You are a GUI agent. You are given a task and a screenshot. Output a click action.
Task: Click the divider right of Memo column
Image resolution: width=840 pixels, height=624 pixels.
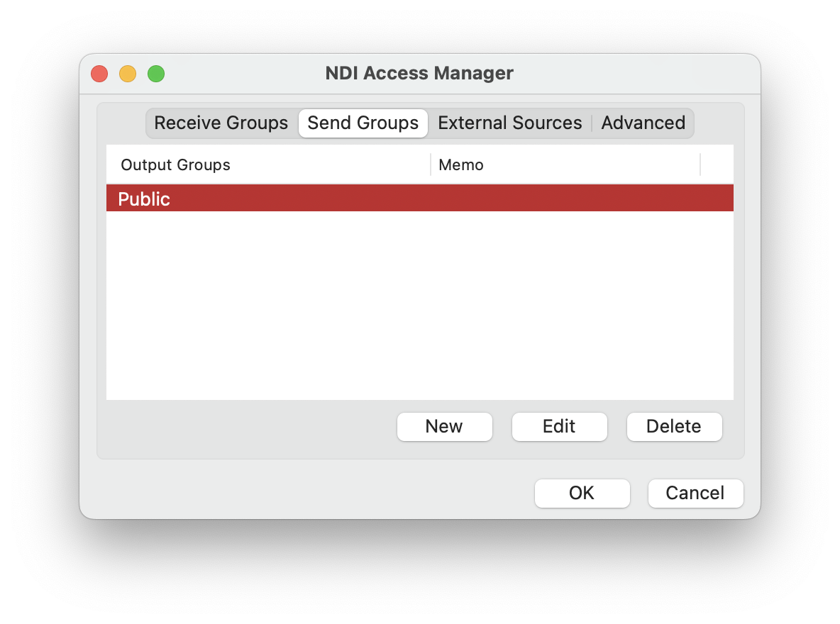(700, 165)
